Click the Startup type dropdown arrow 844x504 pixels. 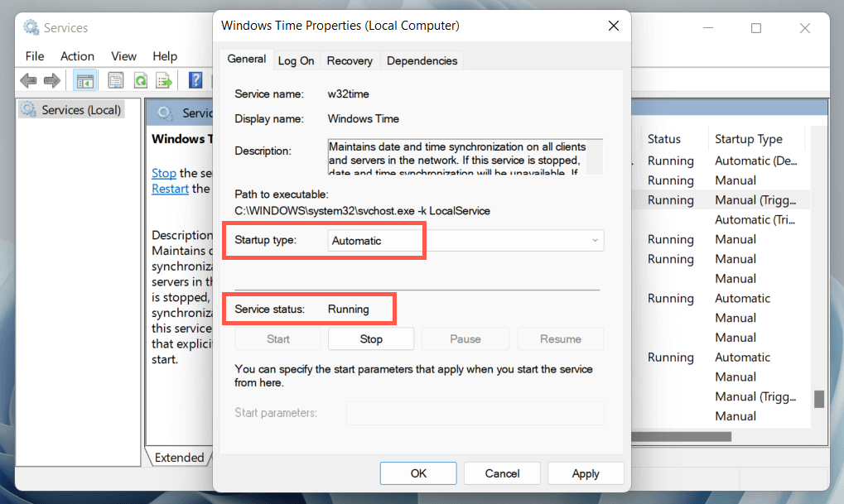595,241
